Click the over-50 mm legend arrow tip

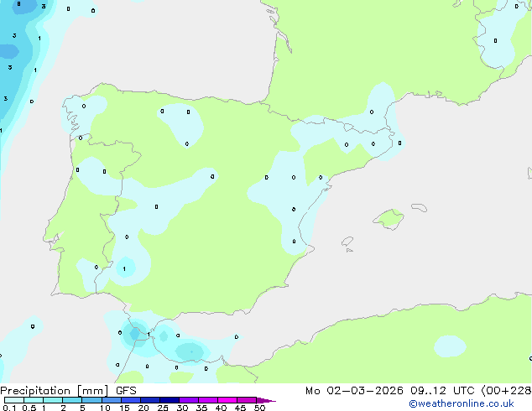pyautogui.click(x=266, y=400)
